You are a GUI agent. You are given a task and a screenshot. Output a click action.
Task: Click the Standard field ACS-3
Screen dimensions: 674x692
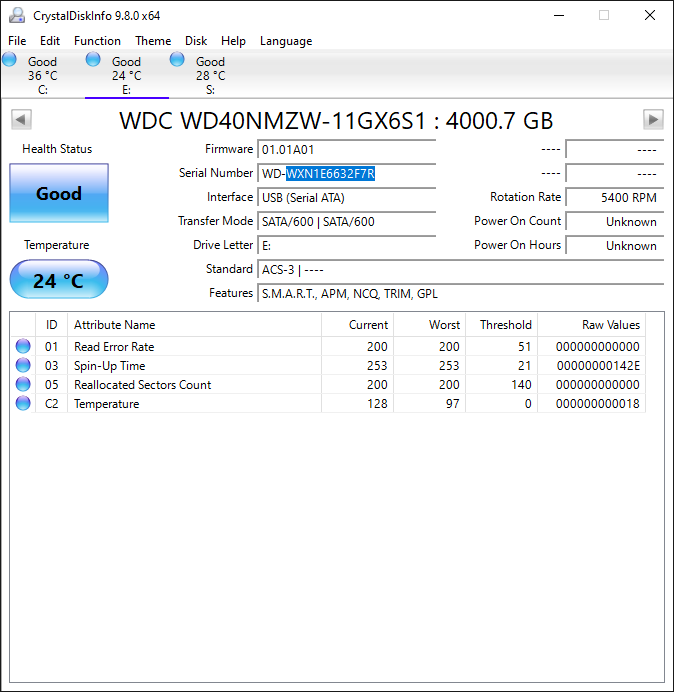[x=461, y=269]
